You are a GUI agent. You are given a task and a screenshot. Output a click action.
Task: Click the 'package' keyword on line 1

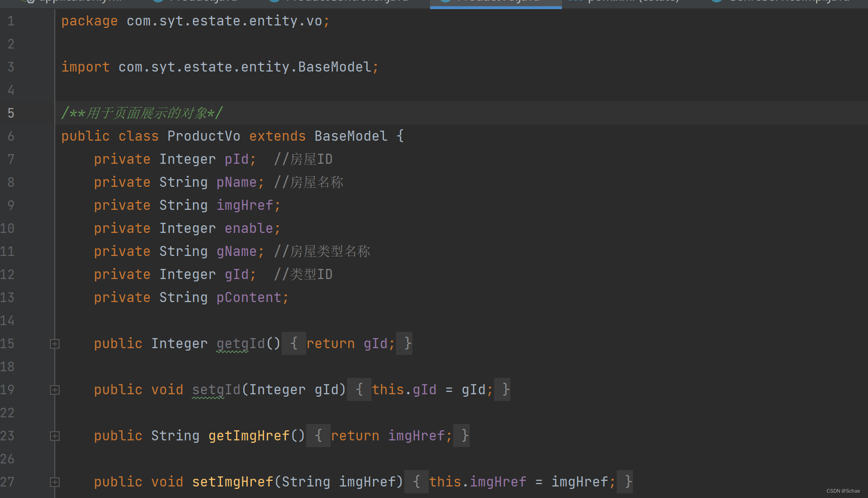click(x=89, y=21)
